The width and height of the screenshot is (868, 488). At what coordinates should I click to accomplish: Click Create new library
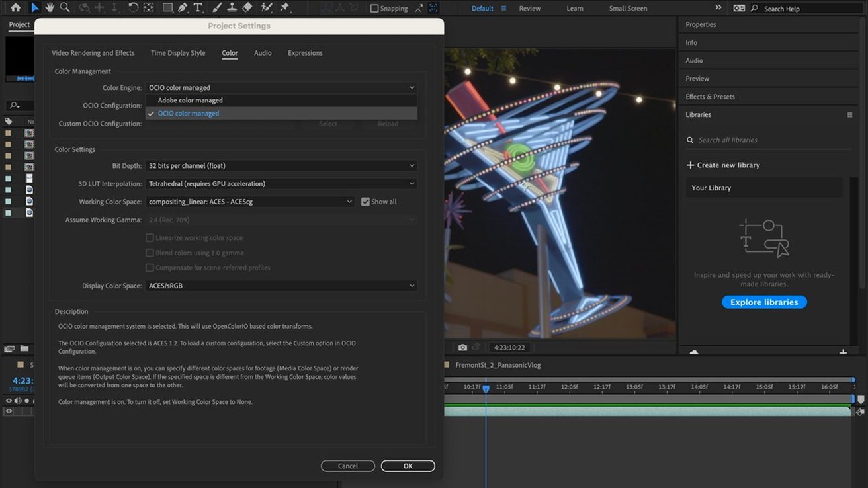(x=723, y=165)
